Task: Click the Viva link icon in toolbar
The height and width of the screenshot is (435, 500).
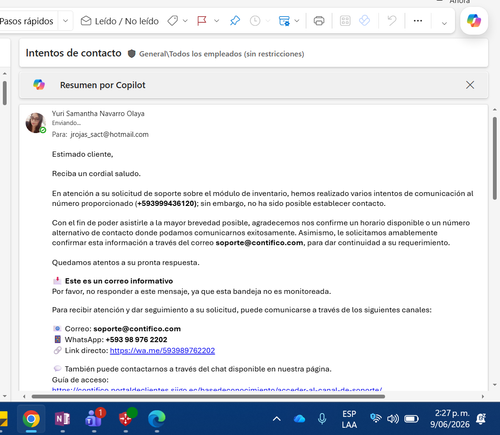Action: [x=364, y=21]
